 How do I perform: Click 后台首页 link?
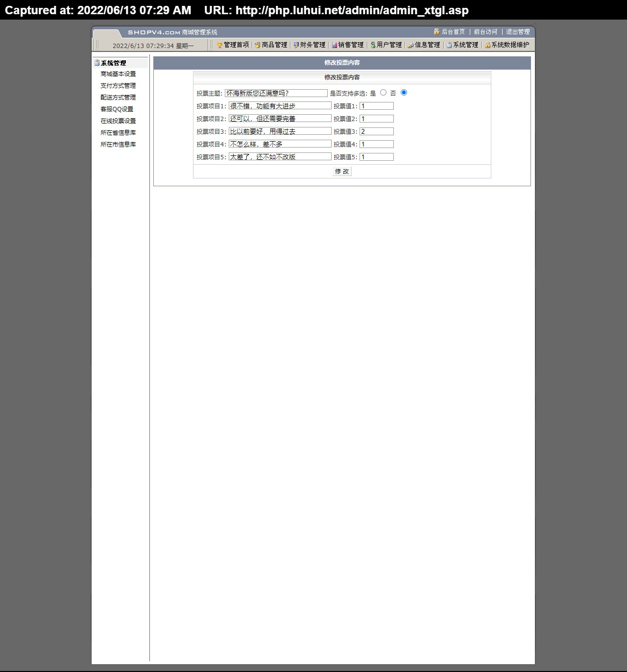(x=454, y=32)
